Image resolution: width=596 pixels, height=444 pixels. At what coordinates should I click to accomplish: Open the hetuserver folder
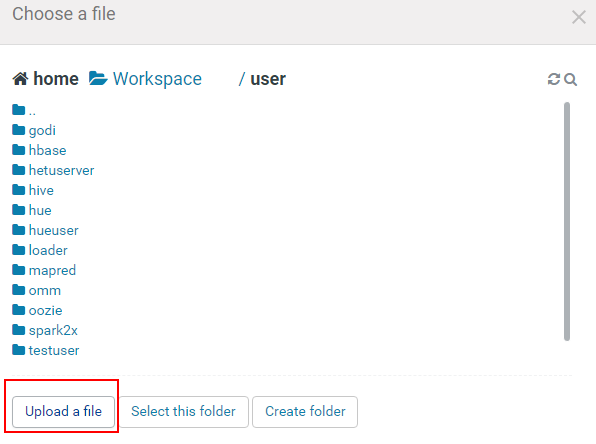pos(62,170)
